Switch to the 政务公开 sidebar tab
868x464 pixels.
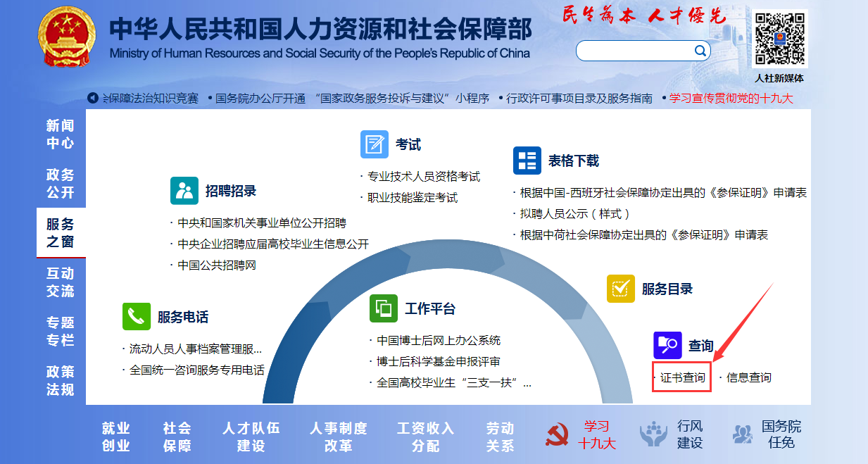tap(61, 184)
